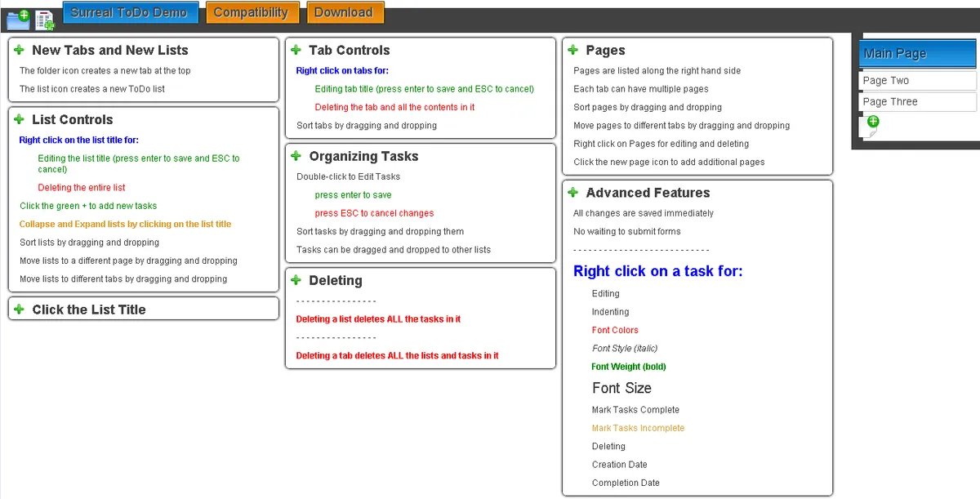The height and width of the screenshot is (499, 980).
Task: Open the Download tab
Action: tap(345, 12)
